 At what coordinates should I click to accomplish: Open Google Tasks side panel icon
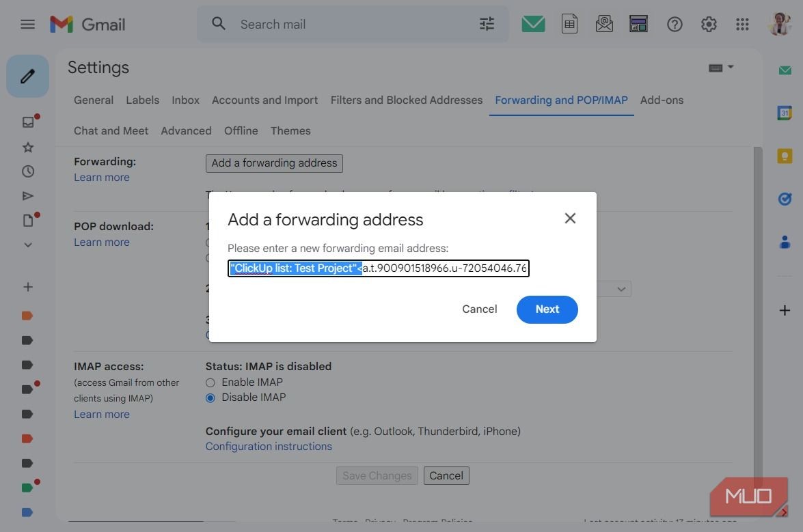pyautogui.click(x=785, y=199)
